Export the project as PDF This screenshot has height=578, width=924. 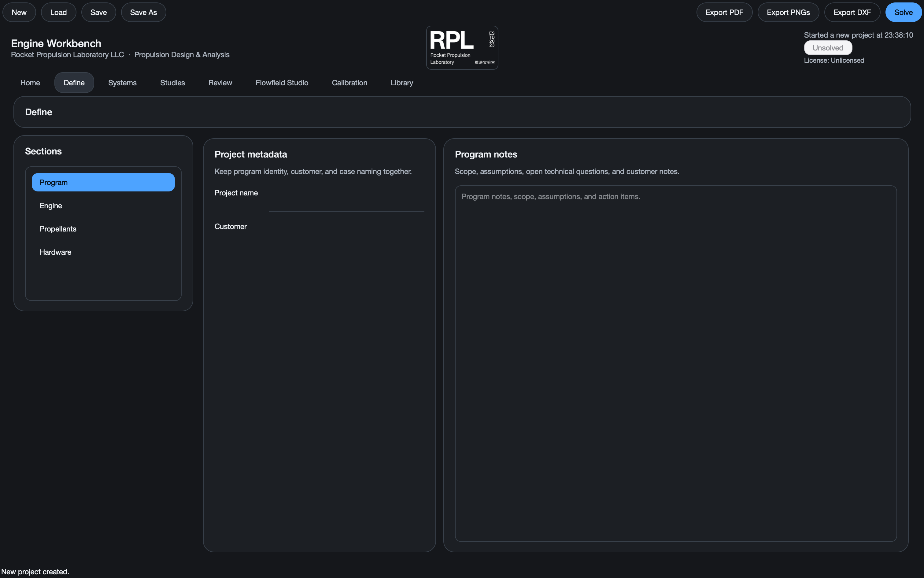pyautogui.click(x=724, y=12)
